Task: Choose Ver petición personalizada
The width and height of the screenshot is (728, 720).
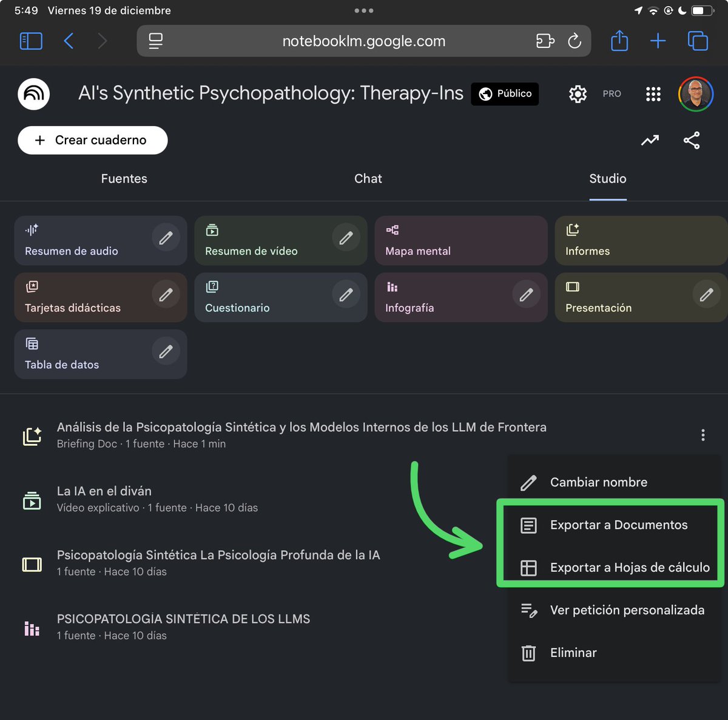Action: (x=614, y=610)
